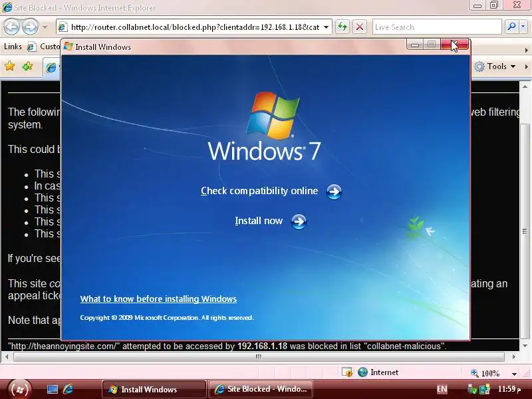The image size is (532, 399).
Task: Open the Favorites Center star icon
Action: (x=10, y=66)
